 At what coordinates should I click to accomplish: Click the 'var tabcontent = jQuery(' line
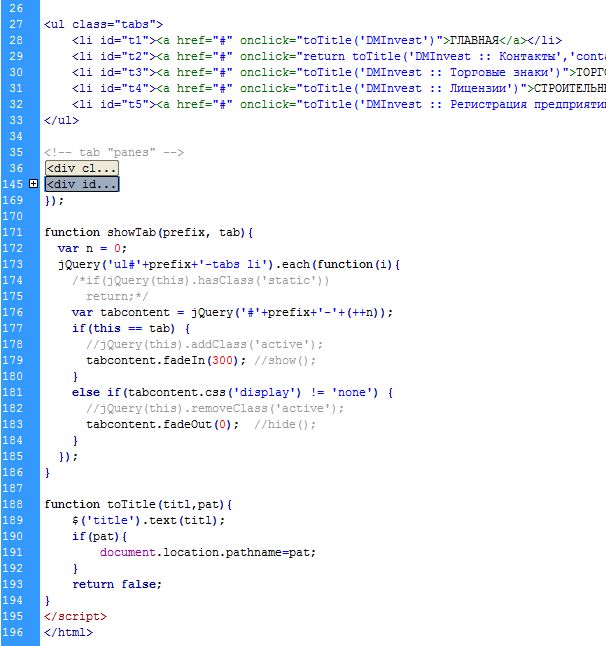[x=232, y=313]
